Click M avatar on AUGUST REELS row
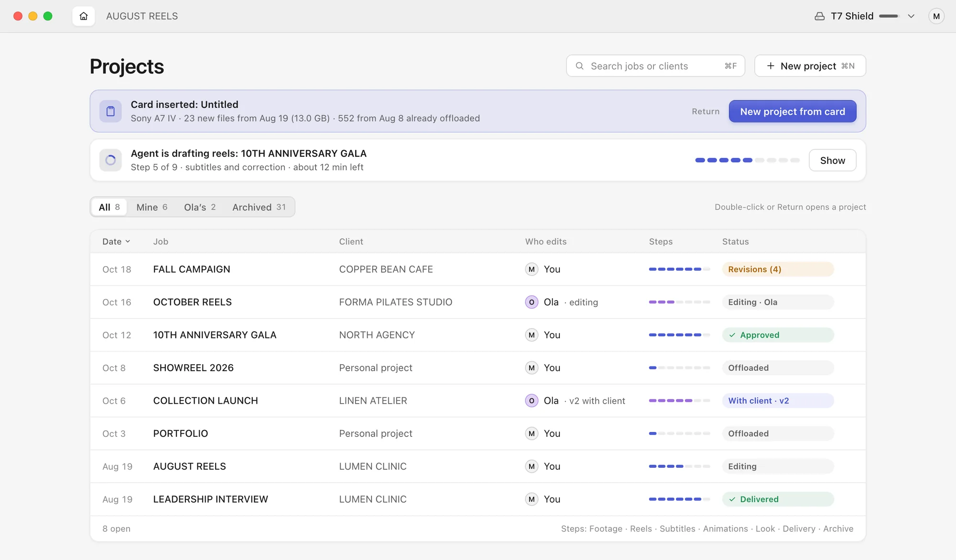Image resolution: width=956 pixels, height=560 pixels. [532, 466]
